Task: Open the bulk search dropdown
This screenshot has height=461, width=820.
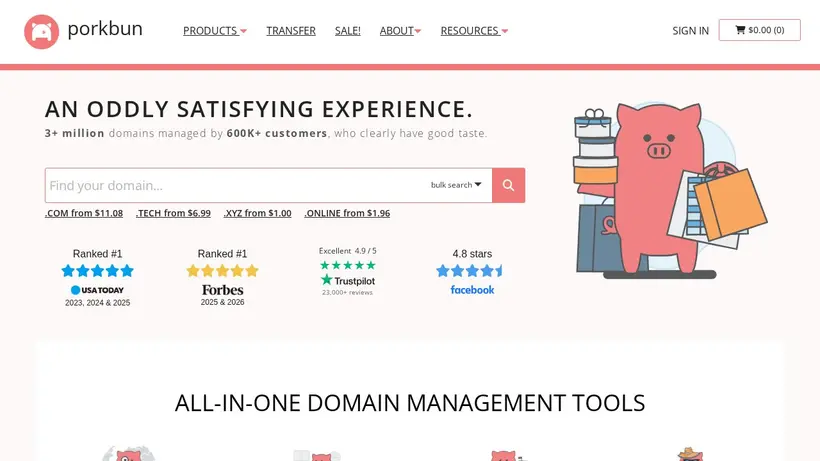Action: [x=456, y=185]
